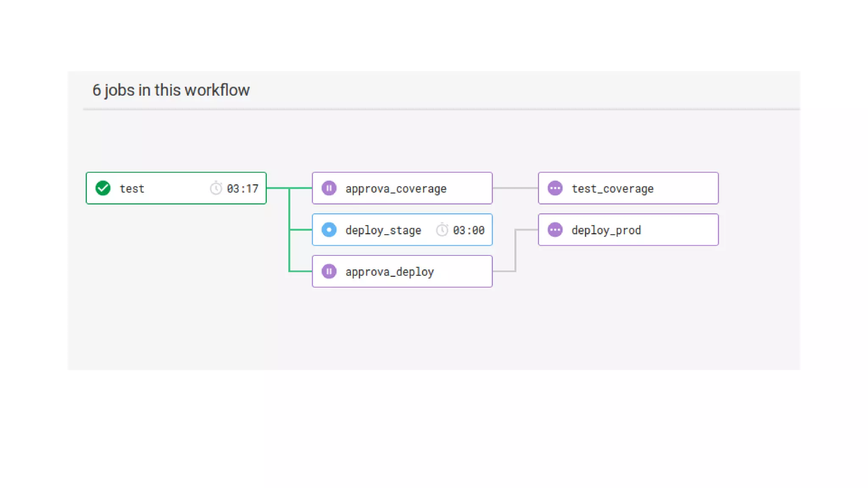Open the test job label
Screen dimensions: 868x488
[132, 189]
